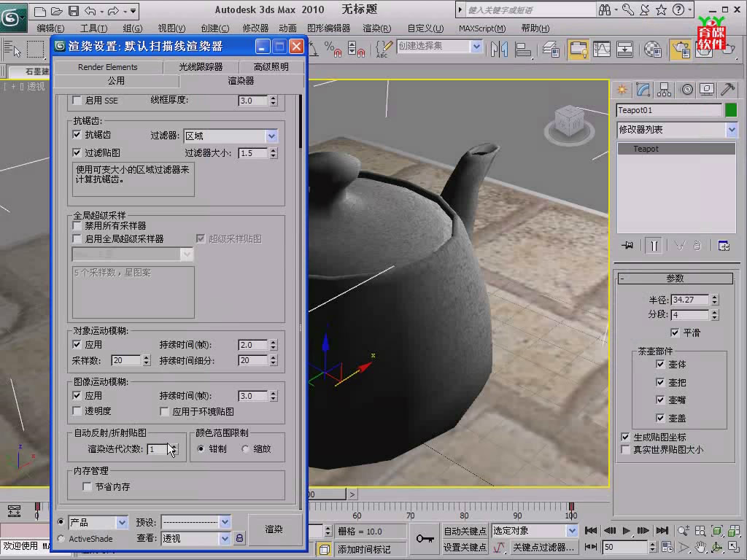
Task: Go to the animation start frame
Action: click(x=591, y=531)
